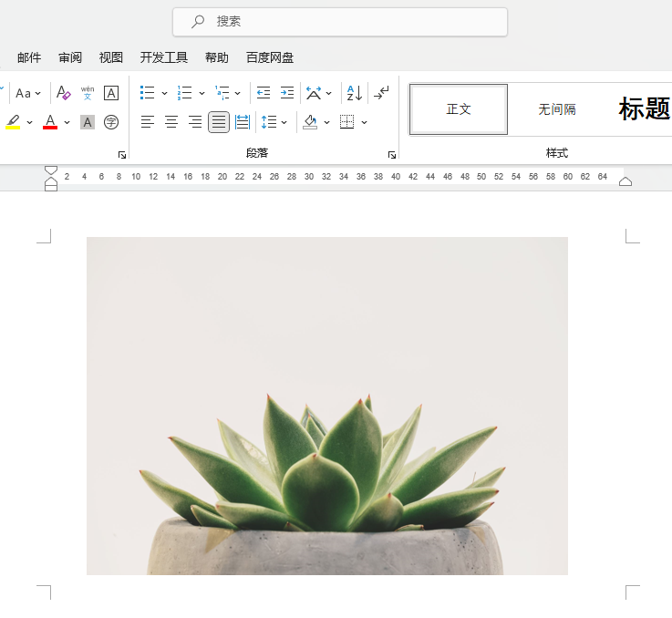Screen dimensions: 672x618
Task: Open 开发工具 (Developer) tab
Action: (164, 57)
